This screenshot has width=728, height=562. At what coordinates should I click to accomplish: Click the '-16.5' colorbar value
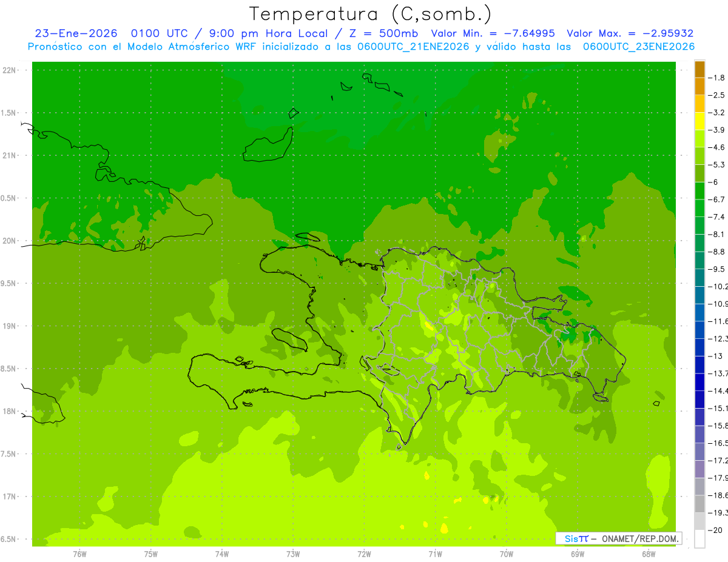[718, 443]
